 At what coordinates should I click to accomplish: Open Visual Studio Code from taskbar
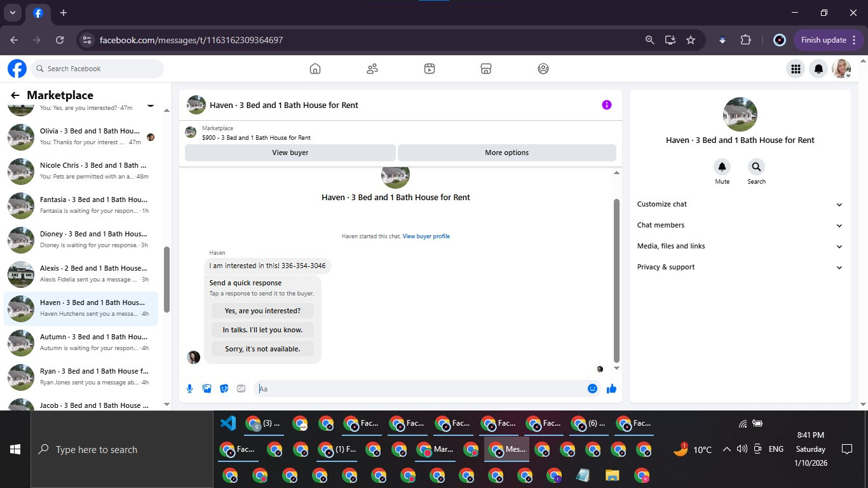pos(227,423)
